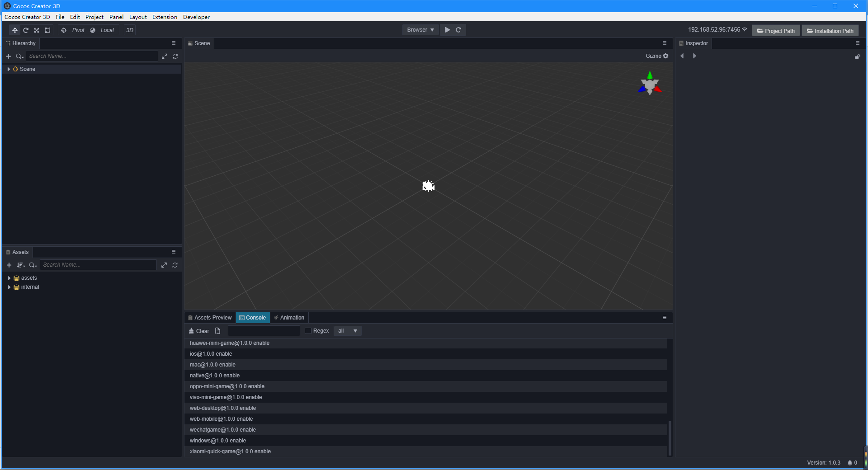Add a new node in Hierarchy
The width and height of the screenshot is (868, 470).
tap(8, 56)
